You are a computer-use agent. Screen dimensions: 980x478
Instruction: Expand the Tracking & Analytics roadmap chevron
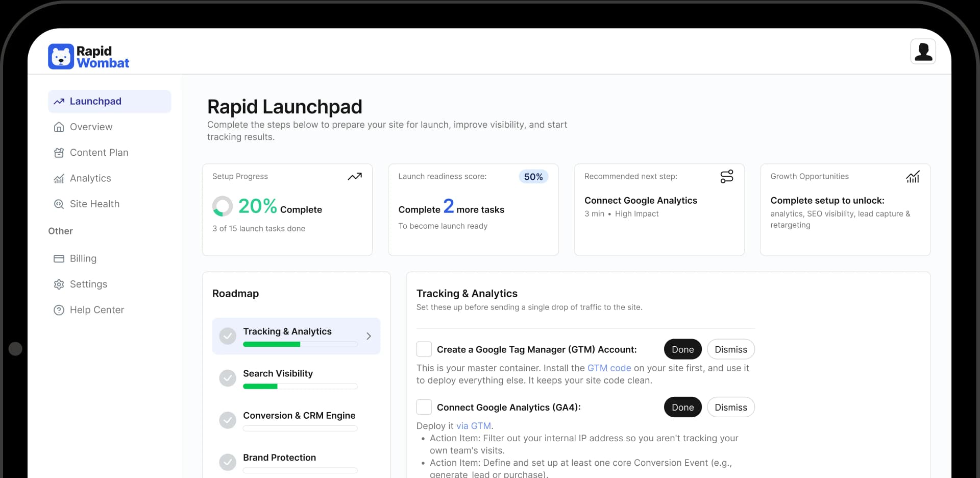pyautogui.click(x=369, y=336)
